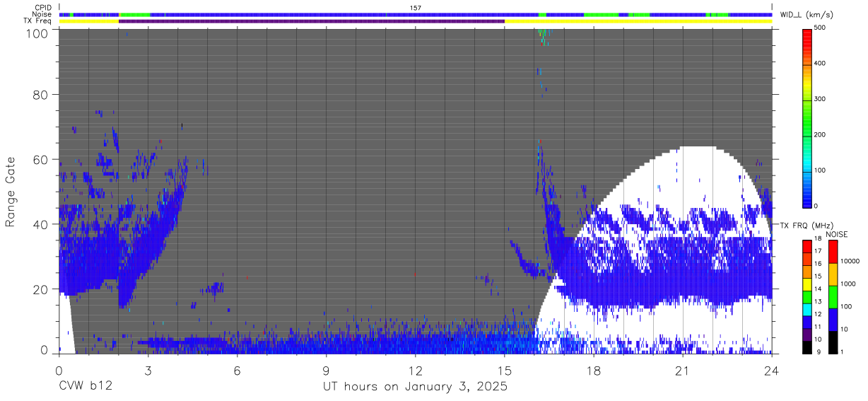The image size is (868, 401).
Task: Click the 18 UT hour marker
Action: pos(594,370)
